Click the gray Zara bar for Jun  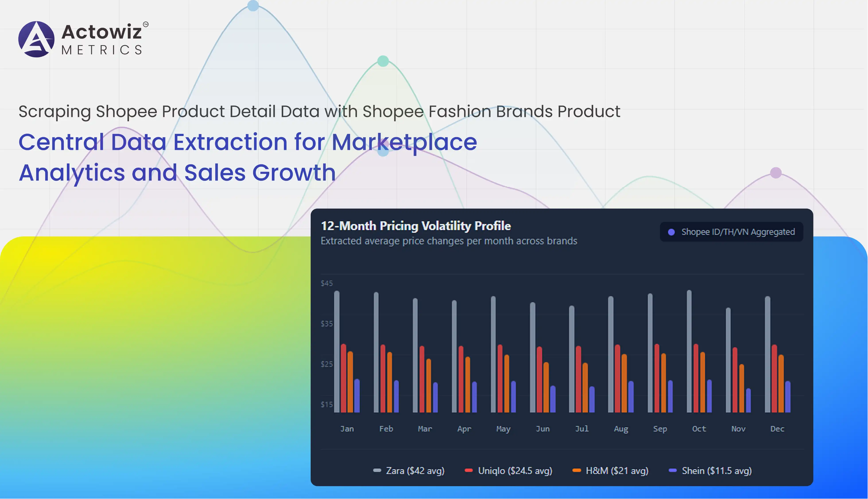(533, 357)
